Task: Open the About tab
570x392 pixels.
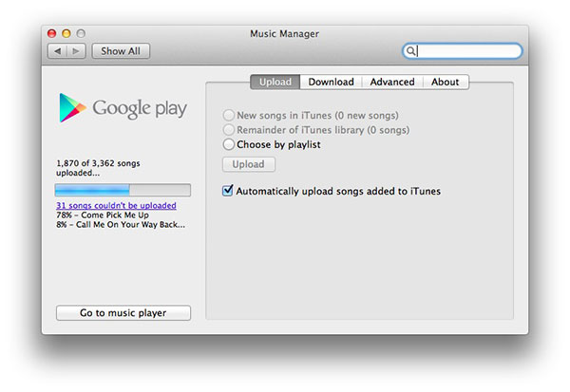Action: coord(446,82)
